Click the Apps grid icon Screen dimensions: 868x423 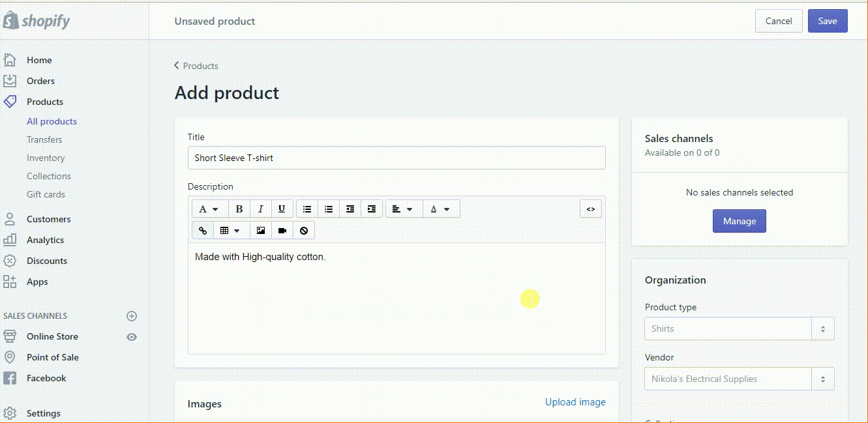pyautogui.click(x=10, y=282)
